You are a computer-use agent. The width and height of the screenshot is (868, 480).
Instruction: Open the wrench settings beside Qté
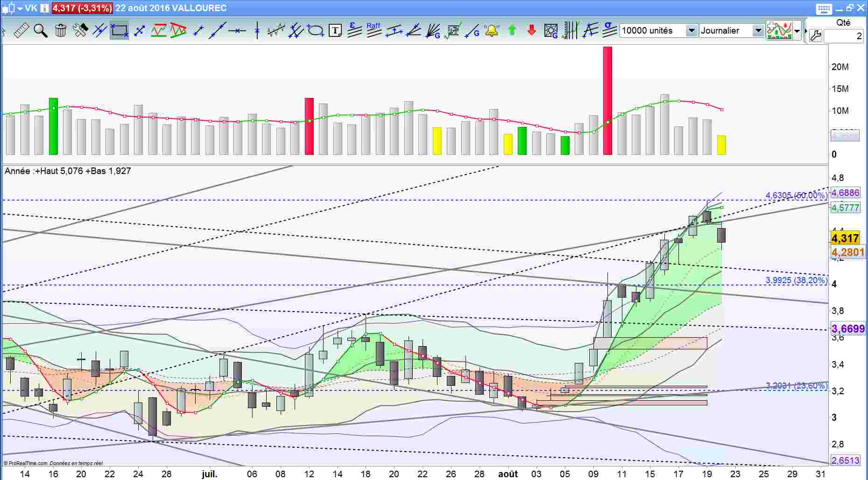tap(815, 35)
